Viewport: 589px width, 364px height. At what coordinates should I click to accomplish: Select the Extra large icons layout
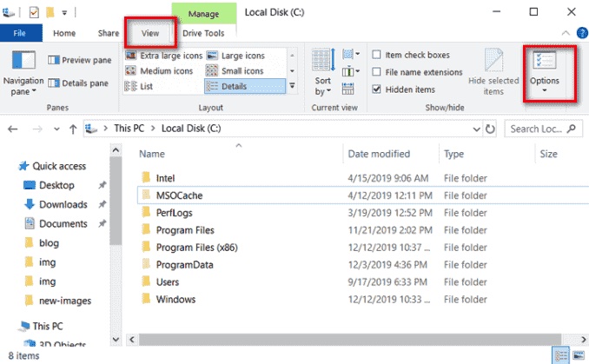164,56
